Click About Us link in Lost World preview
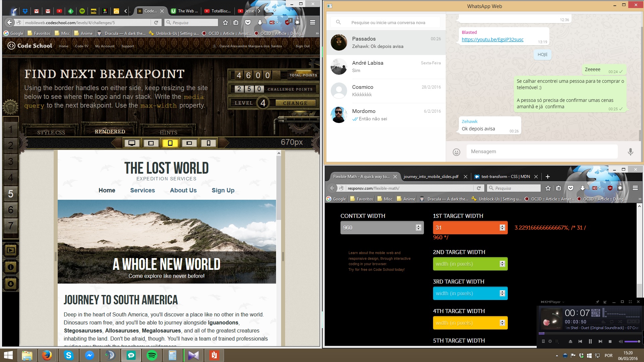Screen dimensions: 644x362 coord(183,190)
